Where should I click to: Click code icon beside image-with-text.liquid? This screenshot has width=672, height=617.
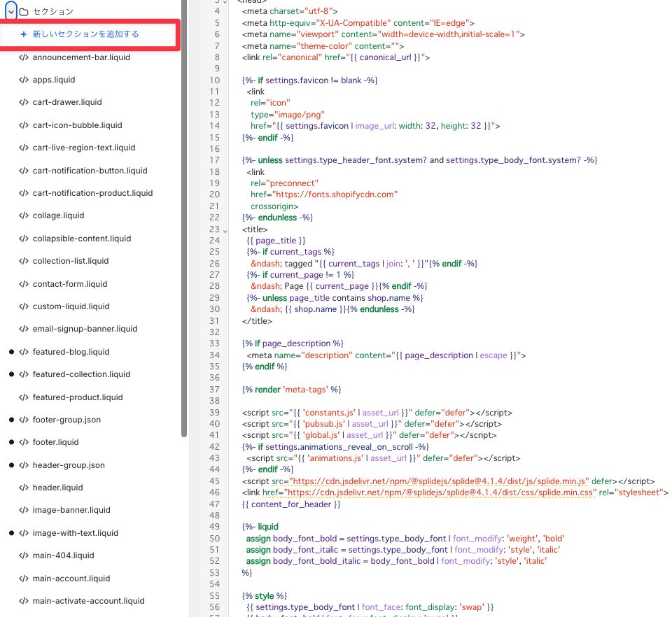coord(24,533)
